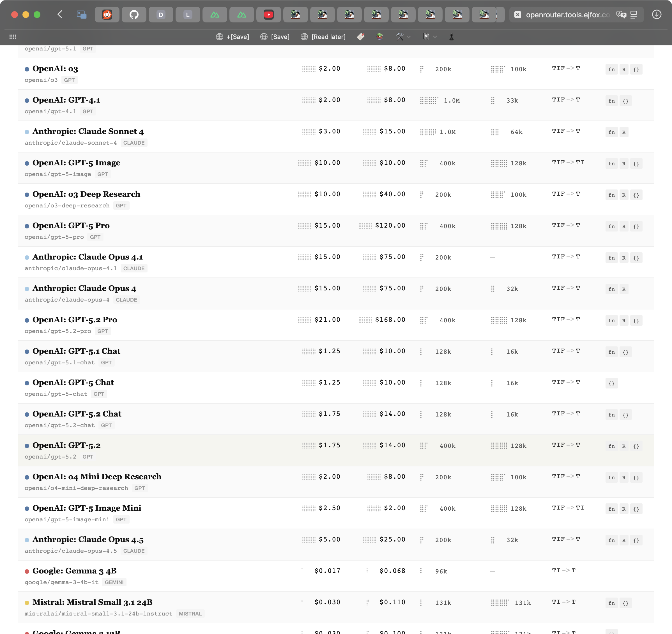This screenshot has height=634, width=672.
Task: Click the stacked books icon in the bookmarks bar
Action: point(379,36)
